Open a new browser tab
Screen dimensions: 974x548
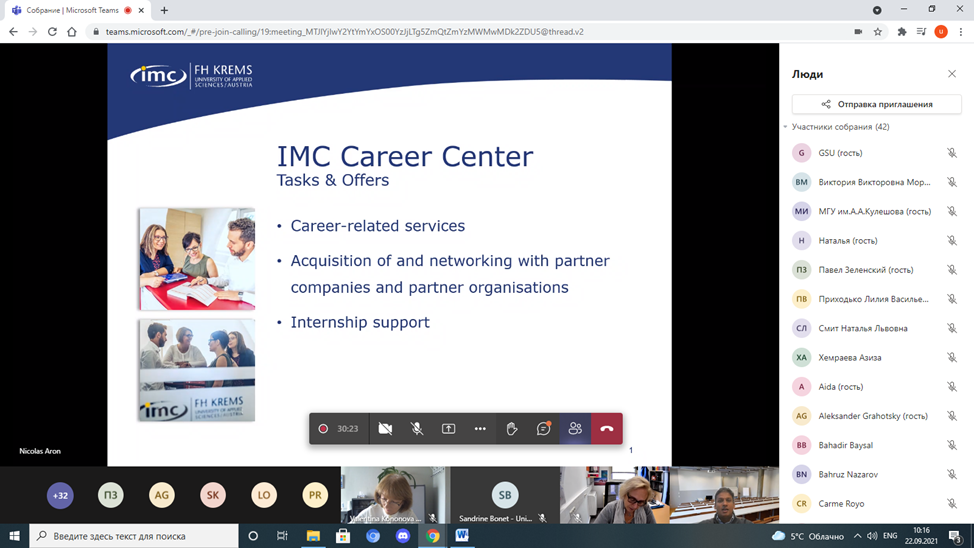[164, 11]
